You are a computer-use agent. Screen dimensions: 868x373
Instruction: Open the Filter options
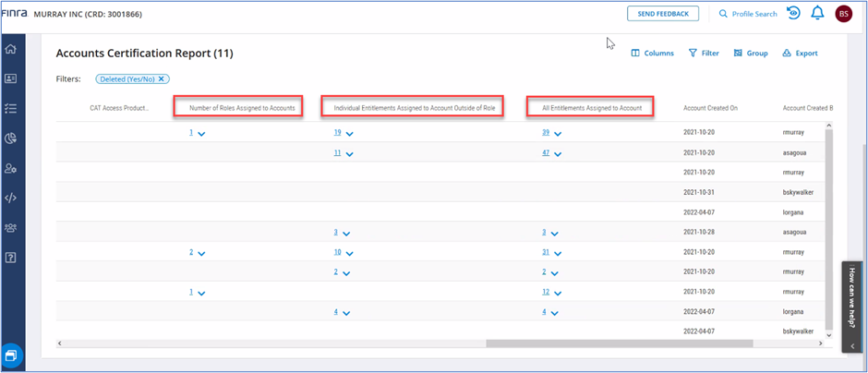[704, 54]
